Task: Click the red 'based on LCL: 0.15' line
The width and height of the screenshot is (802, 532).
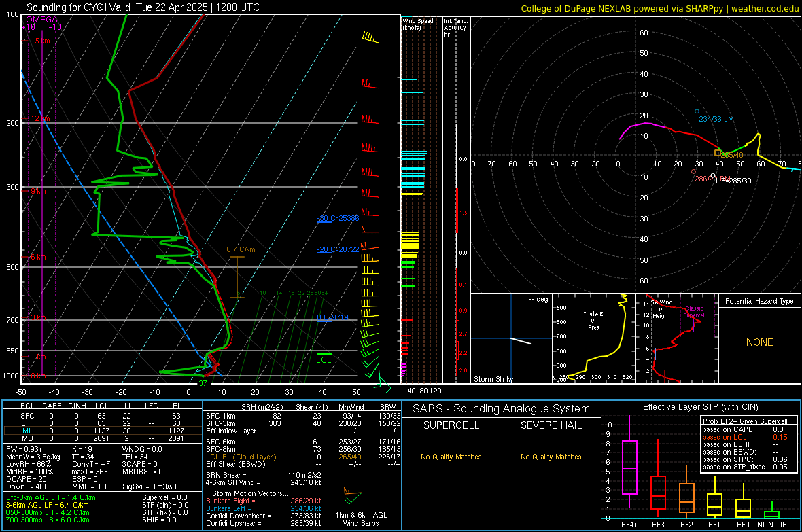Action: click(x=745, y=437)
